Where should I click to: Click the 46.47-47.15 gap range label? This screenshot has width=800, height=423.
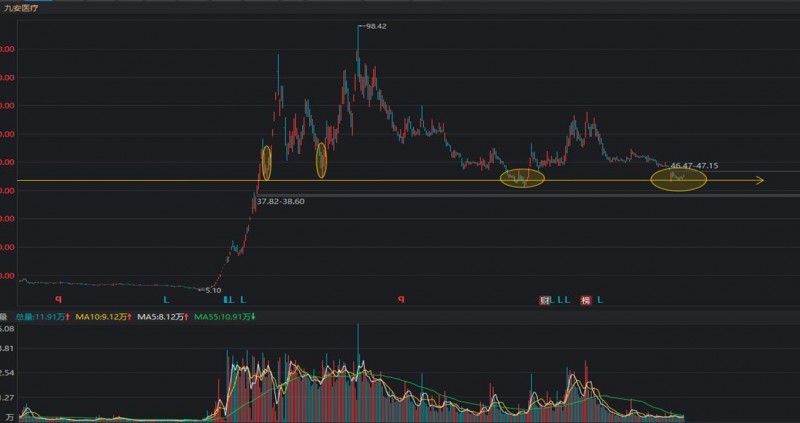click(x=694, y=166)
